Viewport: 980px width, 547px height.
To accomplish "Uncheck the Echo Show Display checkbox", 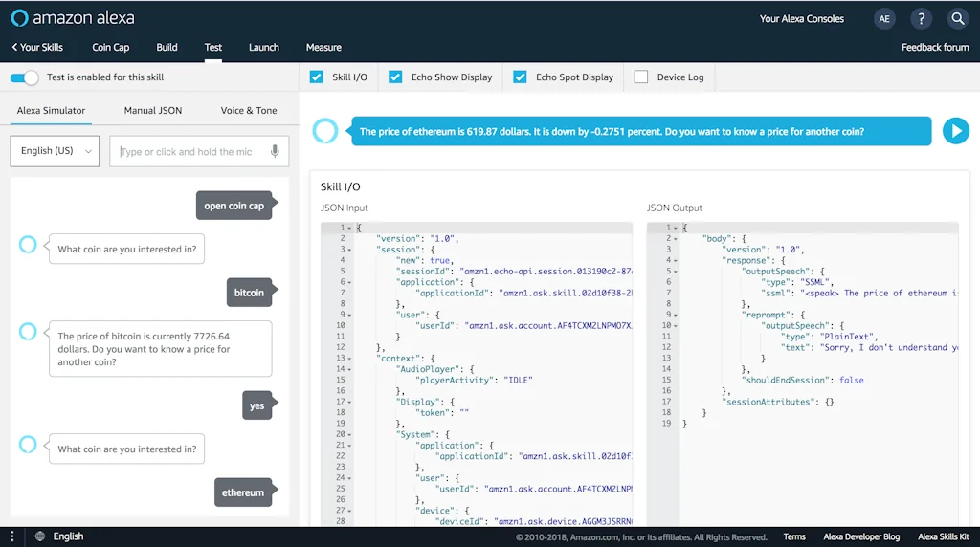I will pyautogui.click(x=395, y=77).
